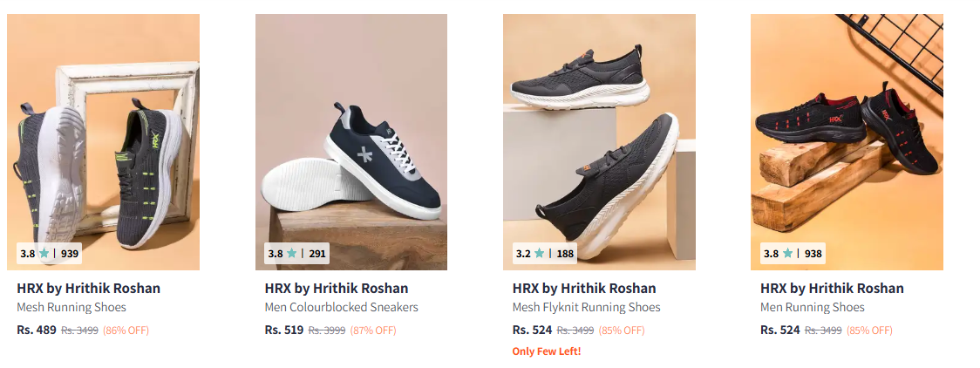980x368 pixels.
Task: Click the 86% OFF discount label
Action: pos(126,331)
